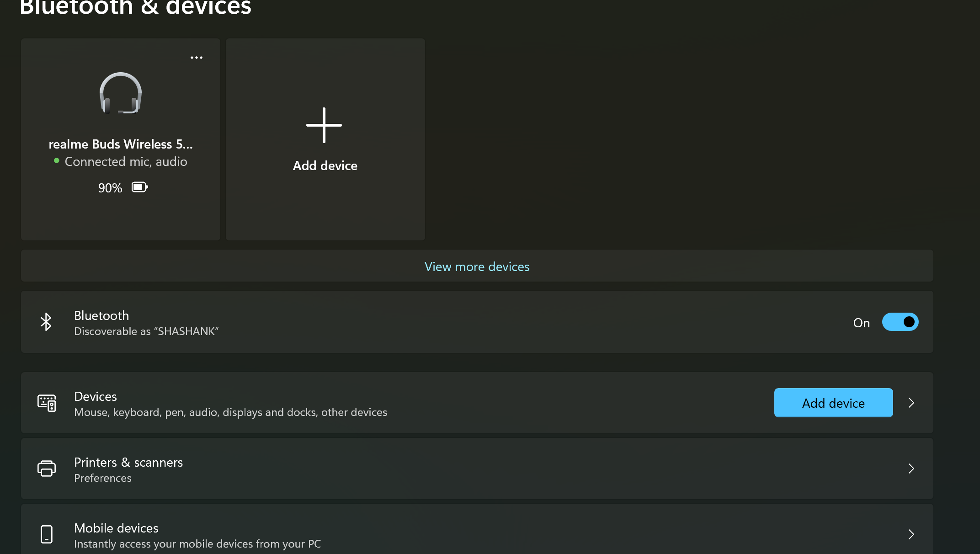Open the Devices settings title
This screenshot has height=554, width=980.
coord(96,396)
